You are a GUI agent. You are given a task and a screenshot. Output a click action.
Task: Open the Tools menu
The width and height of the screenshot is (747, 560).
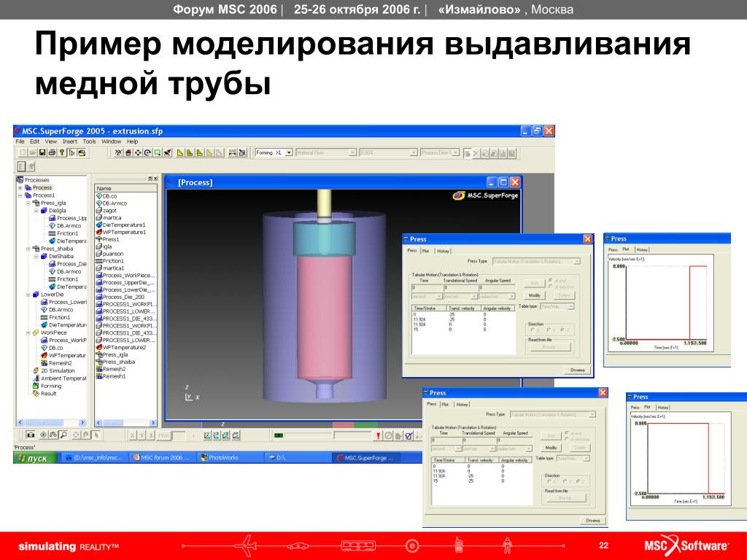click(x=89, y=141)
